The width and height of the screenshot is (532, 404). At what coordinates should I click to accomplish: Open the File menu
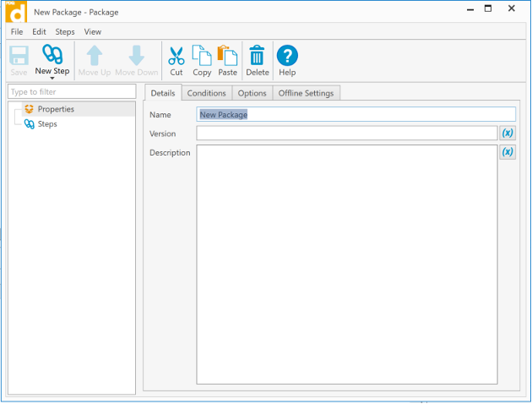[x=17, y=32]
